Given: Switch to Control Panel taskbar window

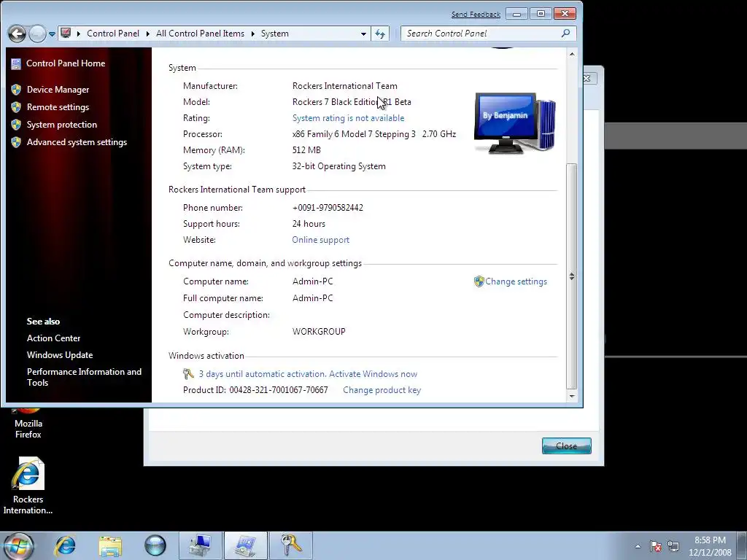Looking at the screenshot, I should (x=246, y=545).
